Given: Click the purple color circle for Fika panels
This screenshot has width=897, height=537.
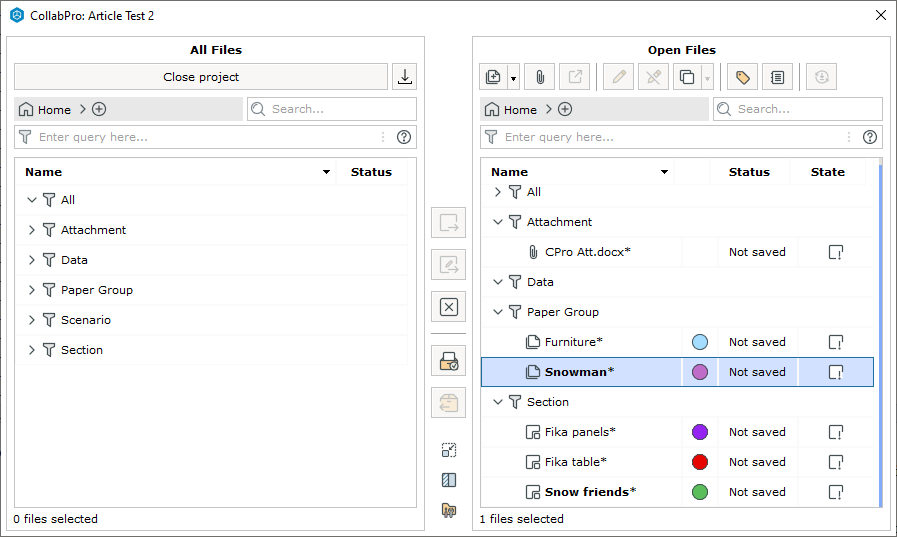Looking at the screenshot, I should [x=700, y=432].
